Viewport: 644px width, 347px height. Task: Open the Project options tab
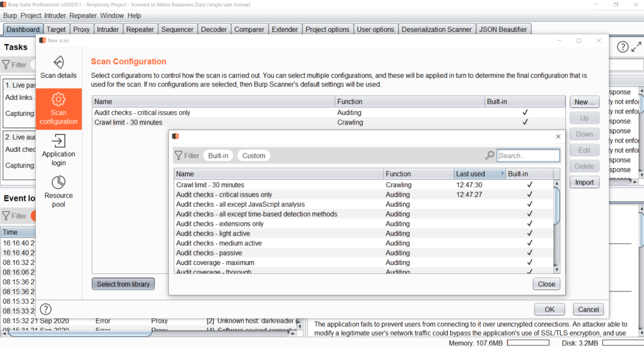point(327,30)
